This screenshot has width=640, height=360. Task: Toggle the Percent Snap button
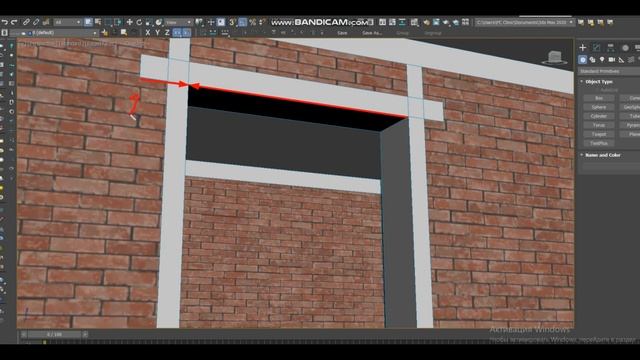pyautogui.click(x=253, y=22)
